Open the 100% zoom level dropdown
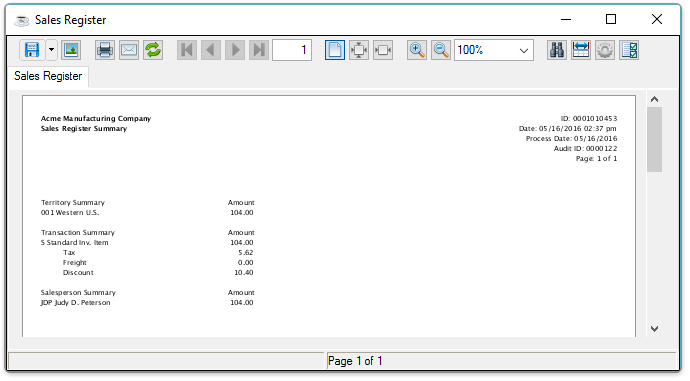Image resolution: width=690 pixels, height=381 pixels. [494, 50]
